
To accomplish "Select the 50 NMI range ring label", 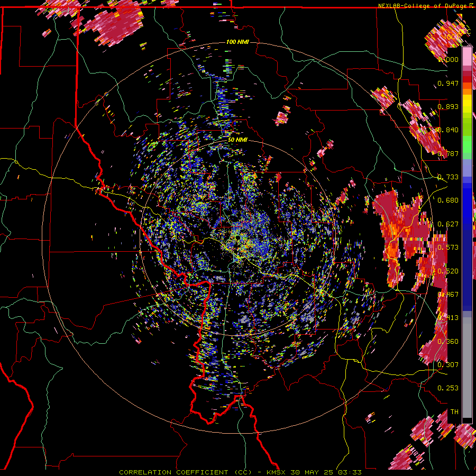I will (x=237, y=140).
